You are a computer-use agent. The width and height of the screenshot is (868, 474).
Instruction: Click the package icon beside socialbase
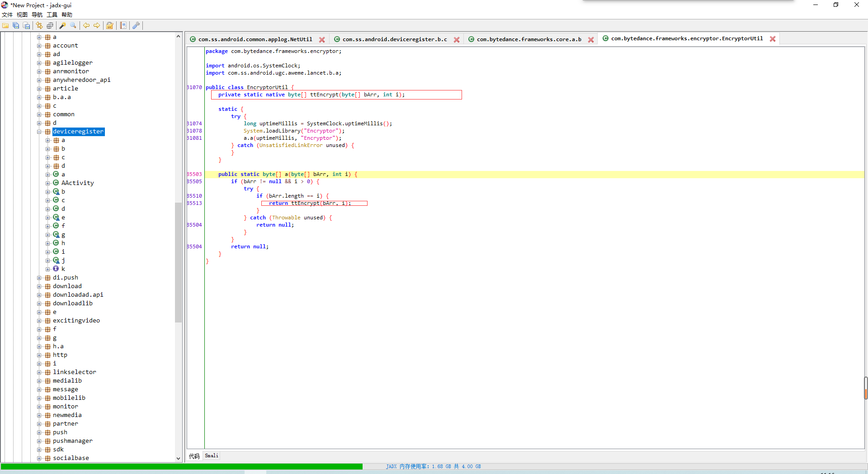[47, 458]
